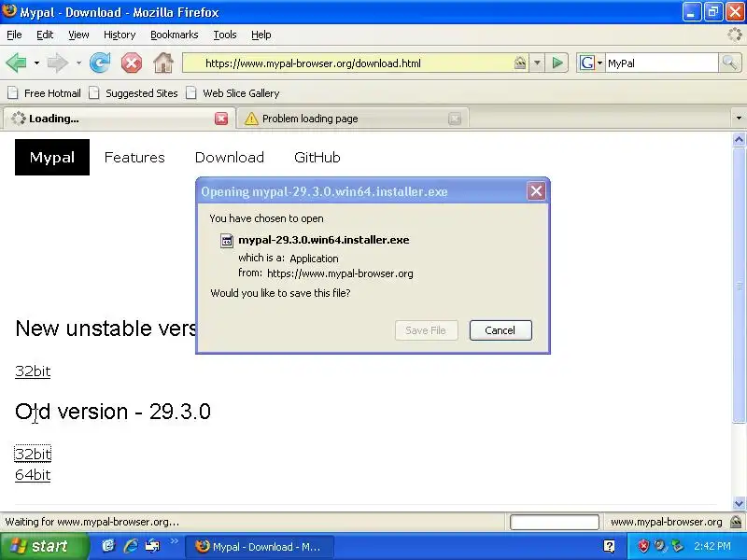Click the tray icon left of the clock
The height and width of the screenshot is (560, 747).
click(676, 546)
